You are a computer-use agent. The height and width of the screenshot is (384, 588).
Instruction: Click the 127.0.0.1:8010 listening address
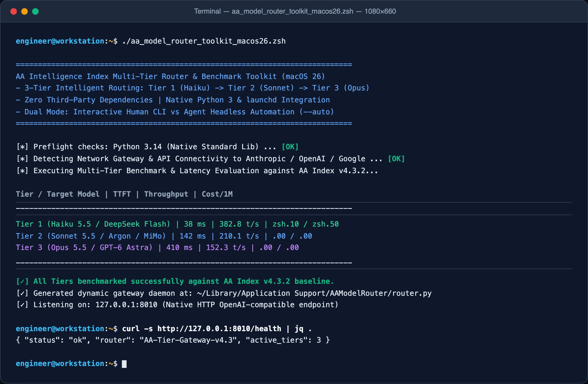pyautogui.click(x=126, y=305)
